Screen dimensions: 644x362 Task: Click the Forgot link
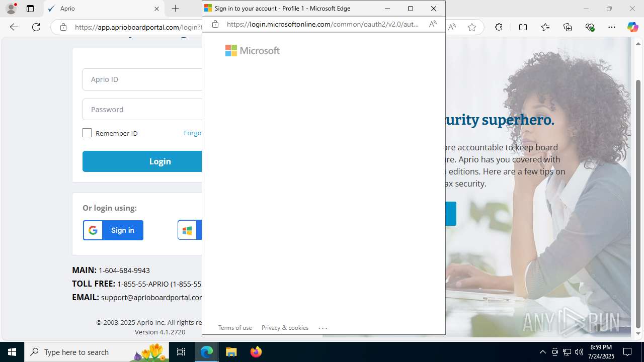click(x=193, y=133)
